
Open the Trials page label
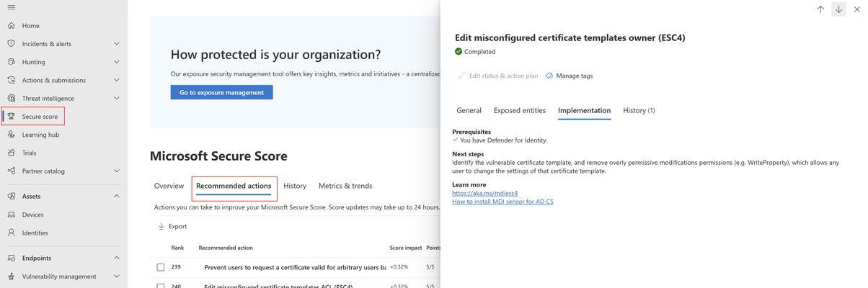pos(30,153)
